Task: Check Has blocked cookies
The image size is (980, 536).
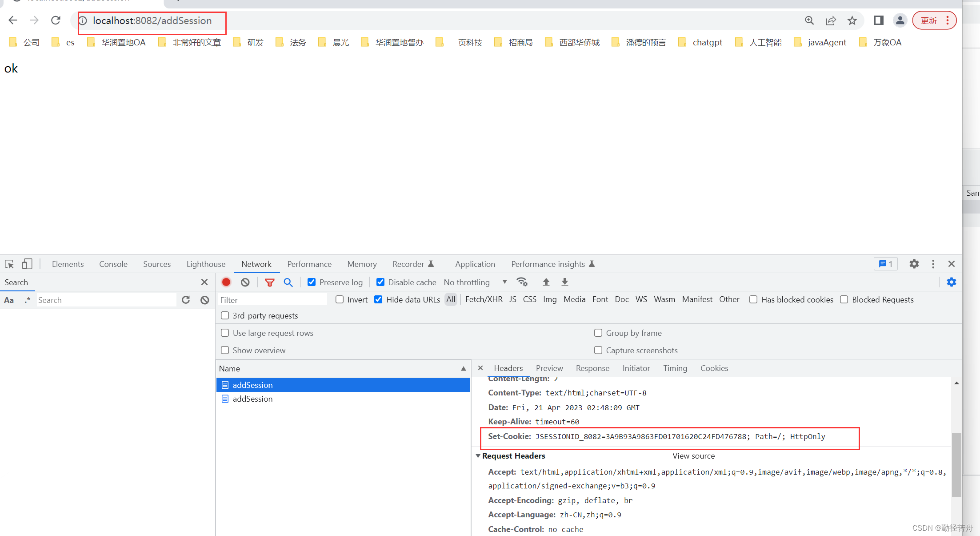Action: point(753,299)
